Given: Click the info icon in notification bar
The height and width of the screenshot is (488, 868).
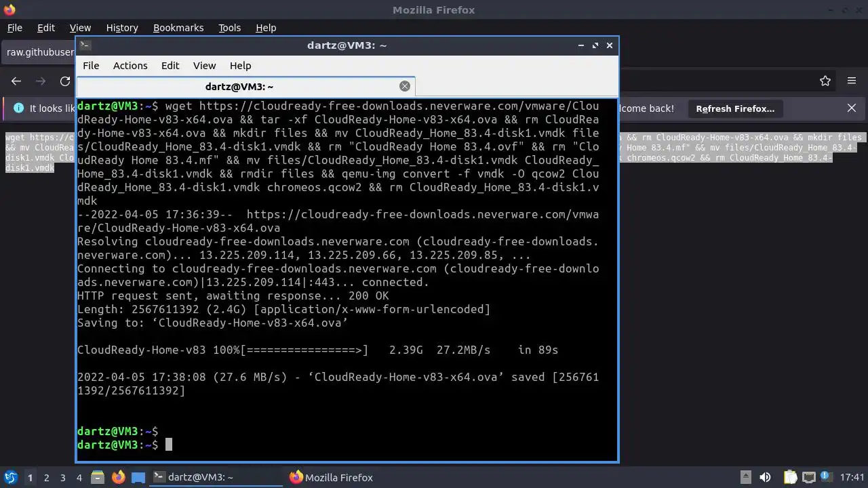Looking at the screenshot, I should tap(18, 108).
